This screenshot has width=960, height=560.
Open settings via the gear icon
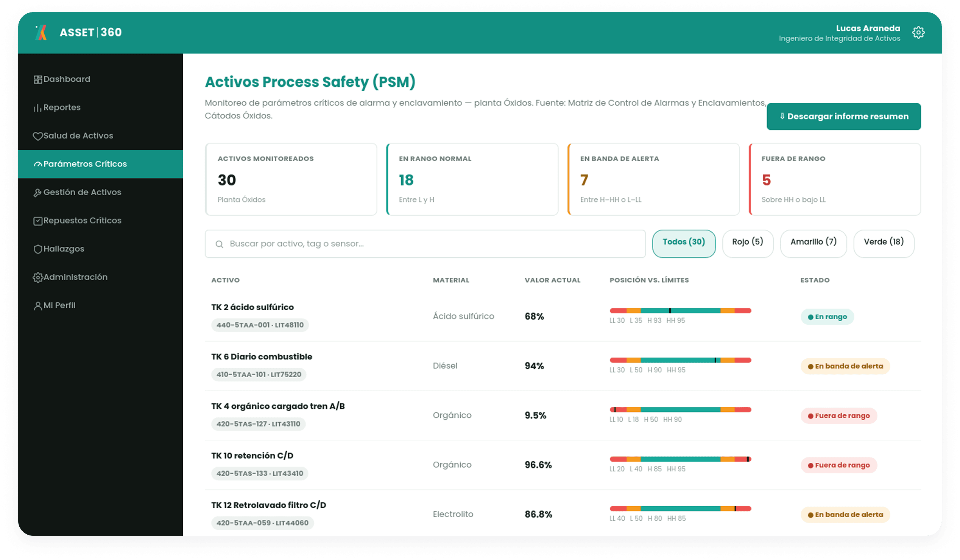click(x=918, y=33)
